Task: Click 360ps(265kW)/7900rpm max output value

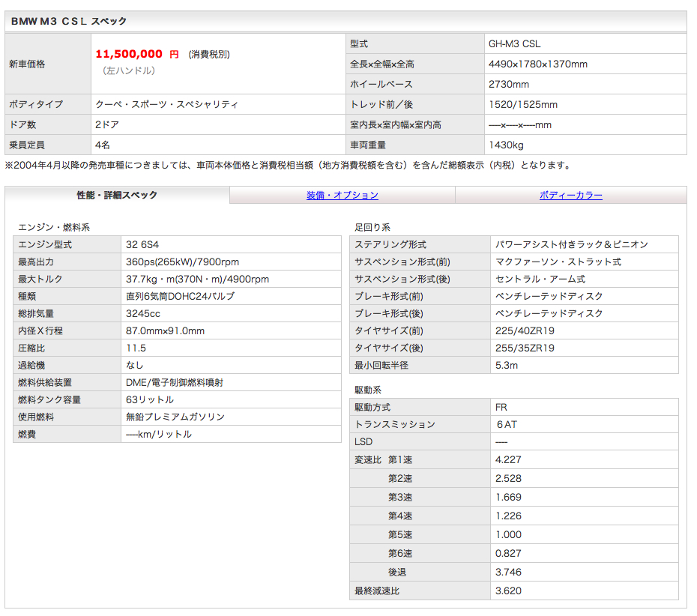Action: [182, 262]
